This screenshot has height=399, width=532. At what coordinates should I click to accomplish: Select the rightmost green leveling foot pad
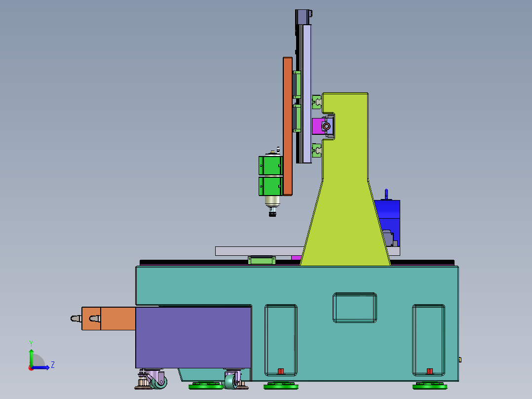click(430, 386)
